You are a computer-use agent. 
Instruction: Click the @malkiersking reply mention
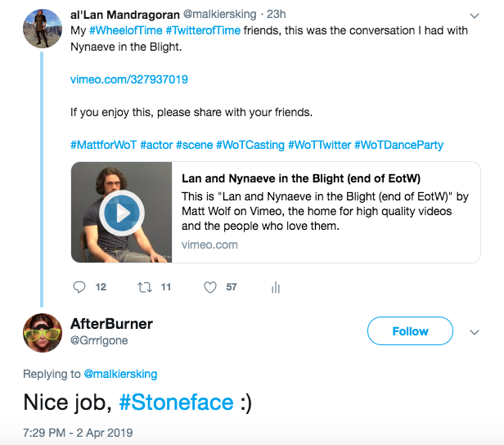tap(120, 374)
